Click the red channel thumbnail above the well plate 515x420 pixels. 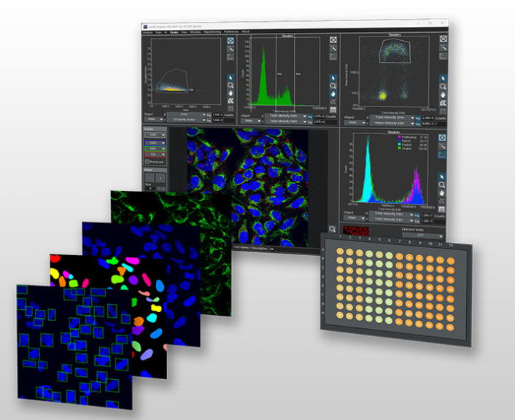point(357,230)
